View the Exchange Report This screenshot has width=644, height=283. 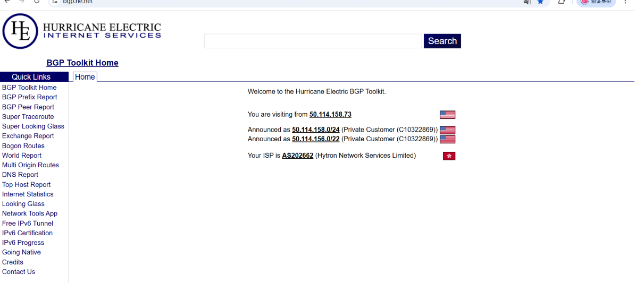click(28, 136)
